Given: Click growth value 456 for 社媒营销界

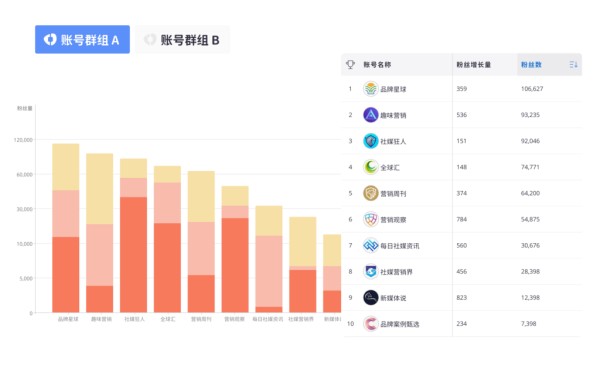Looking at the screenshot, I should click(x=461, y=271).
